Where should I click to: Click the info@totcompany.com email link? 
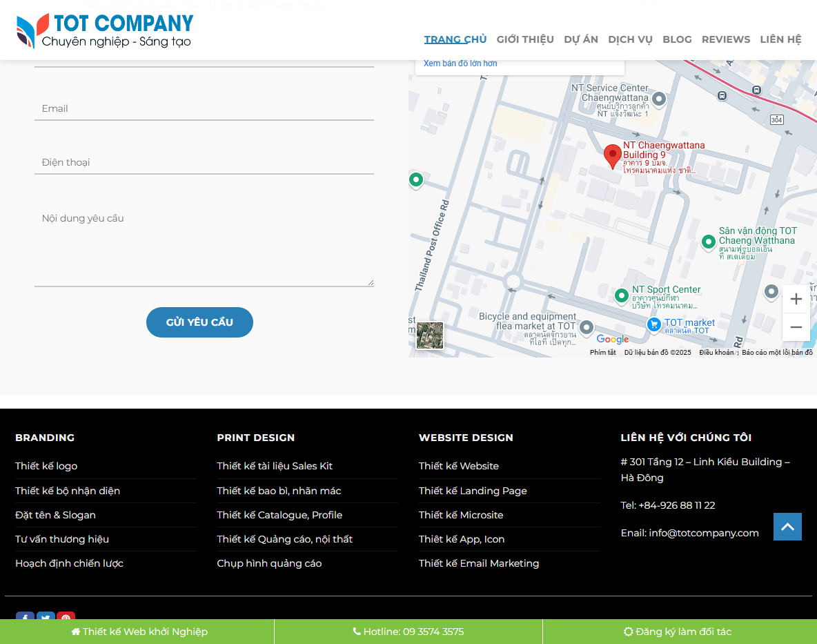pos(704,532)
